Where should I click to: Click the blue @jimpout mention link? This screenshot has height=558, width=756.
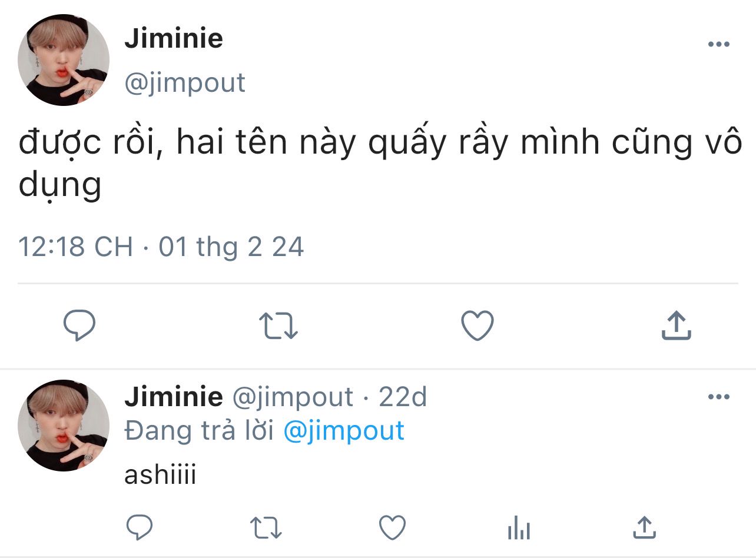point(344,431)
